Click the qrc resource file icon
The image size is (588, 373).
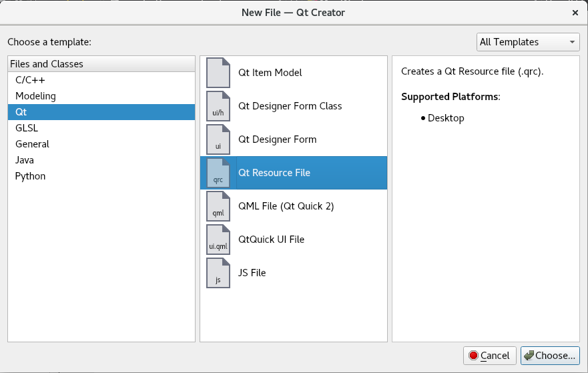pyautogui.click(x=218, y=173)
